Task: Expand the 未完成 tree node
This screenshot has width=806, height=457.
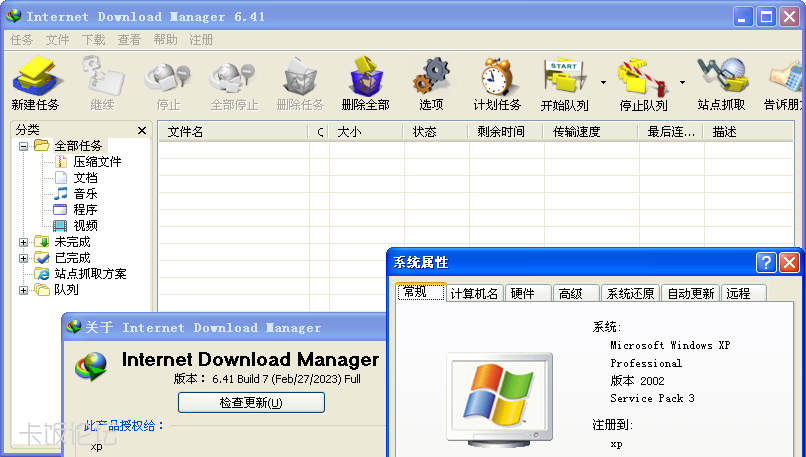Action: coord(23,242)
